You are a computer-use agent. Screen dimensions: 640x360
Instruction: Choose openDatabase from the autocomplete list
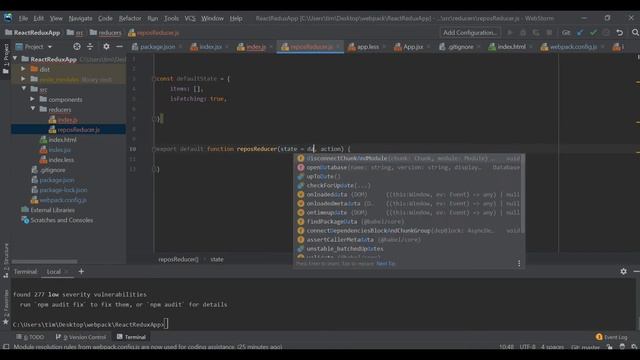(x=408, y=167)
